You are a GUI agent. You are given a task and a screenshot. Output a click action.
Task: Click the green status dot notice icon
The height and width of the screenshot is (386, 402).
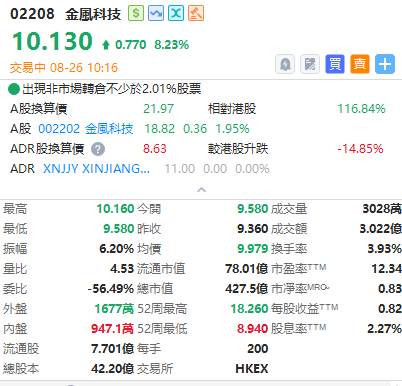click(x=14, y=89)
